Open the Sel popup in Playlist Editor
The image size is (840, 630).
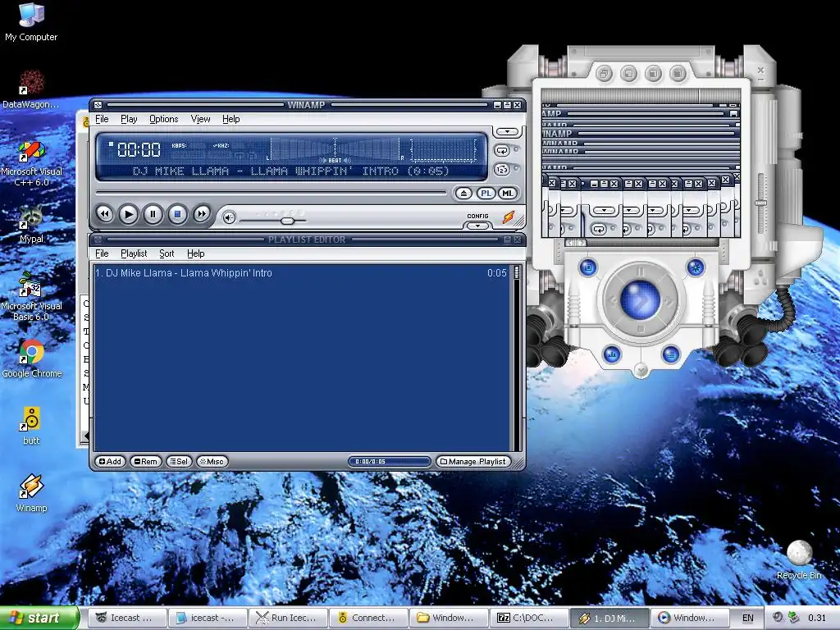pyautogui.click(x=179, y=461)
